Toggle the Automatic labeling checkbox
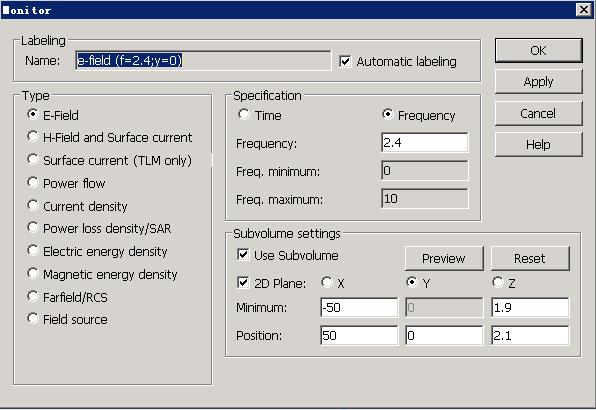 click(x=345, y=61)
